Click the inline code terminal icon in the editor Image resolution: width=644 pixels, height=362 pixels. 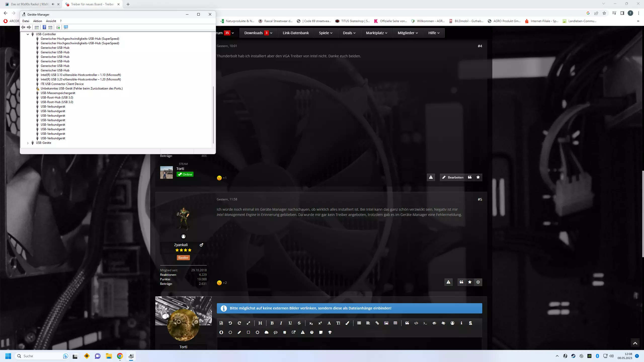click(x=425, y=323)
